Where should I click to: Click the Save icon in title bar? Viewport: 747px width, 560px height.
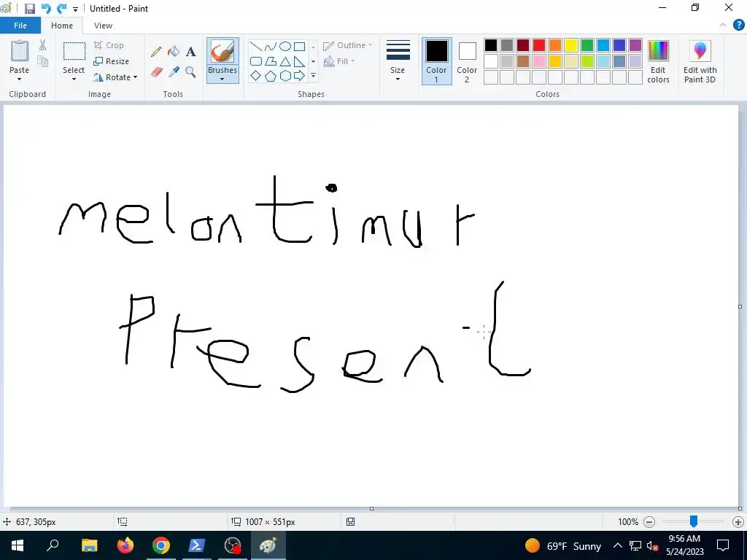(29, 9)
